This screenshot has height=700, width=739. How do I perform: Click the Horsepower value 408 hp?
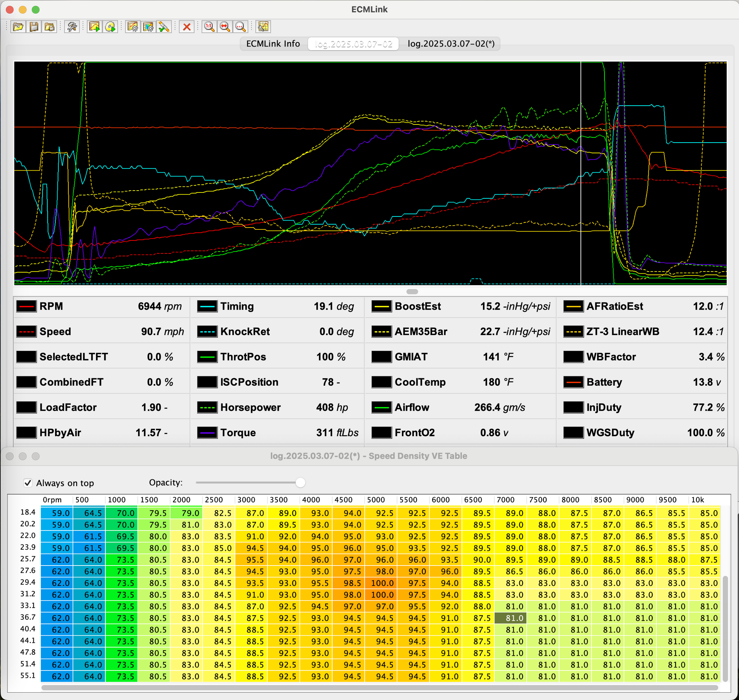pyautogui.click(x=332, y=407)
